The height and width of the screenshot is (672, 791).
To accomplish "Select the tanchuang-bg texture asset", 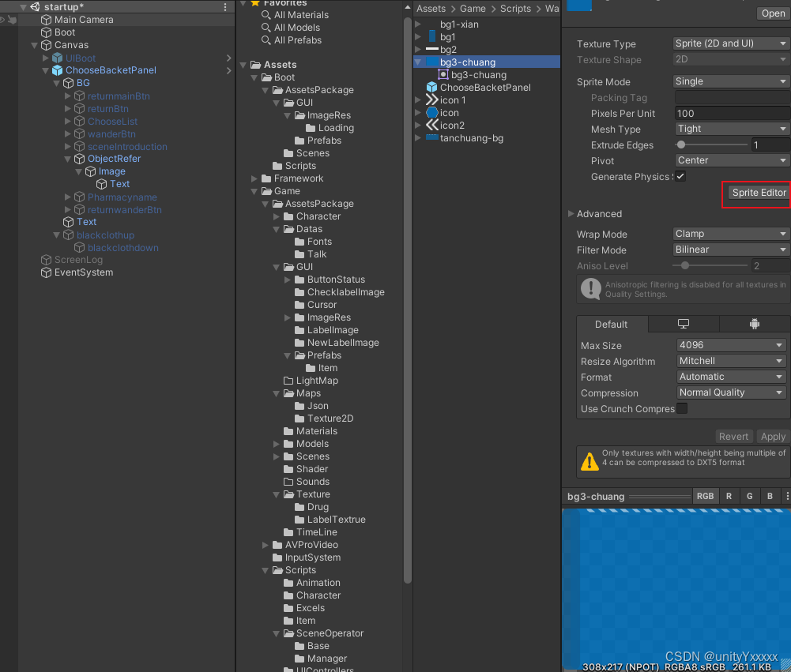I will [472, 137].
